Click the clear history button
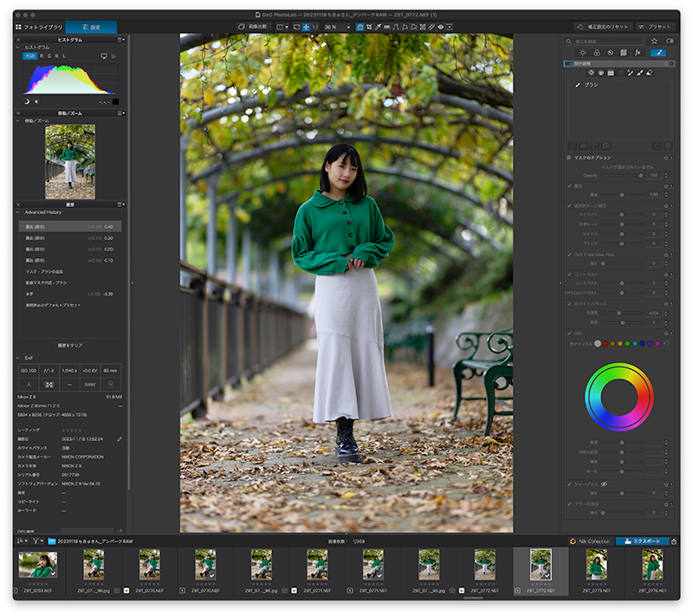 tap(70, 345)
